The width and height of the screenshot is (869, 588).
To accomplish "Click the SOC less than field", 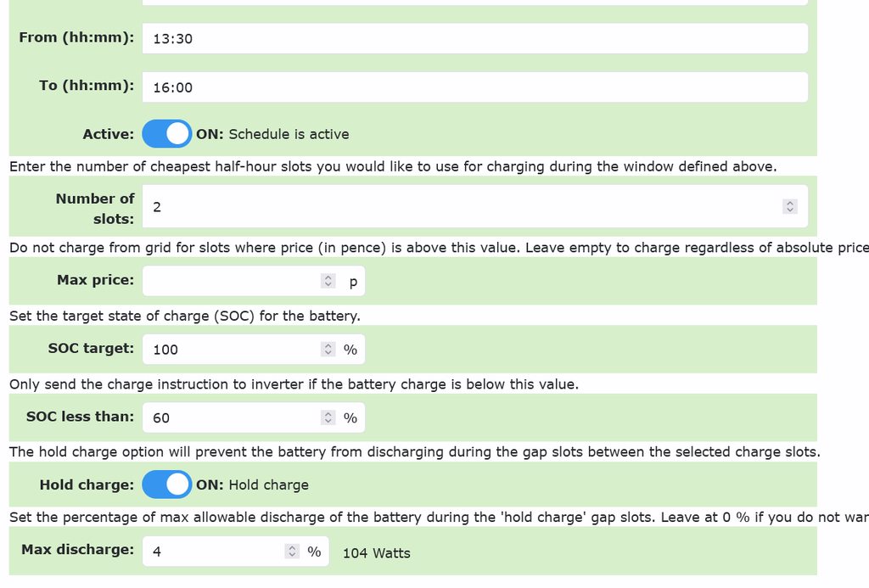I will point(229,417).
